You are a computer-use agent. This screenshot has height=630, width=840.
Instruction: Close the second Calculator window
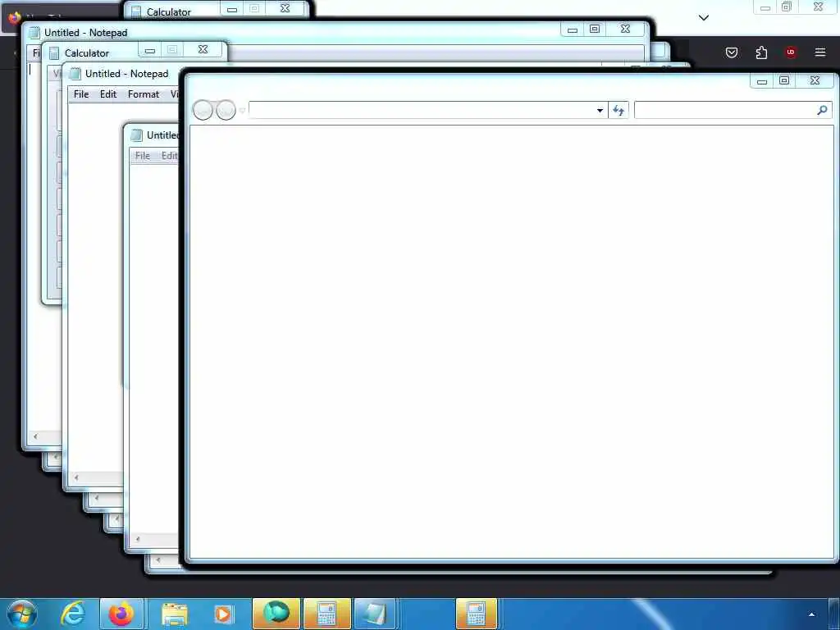click(203, 50)
